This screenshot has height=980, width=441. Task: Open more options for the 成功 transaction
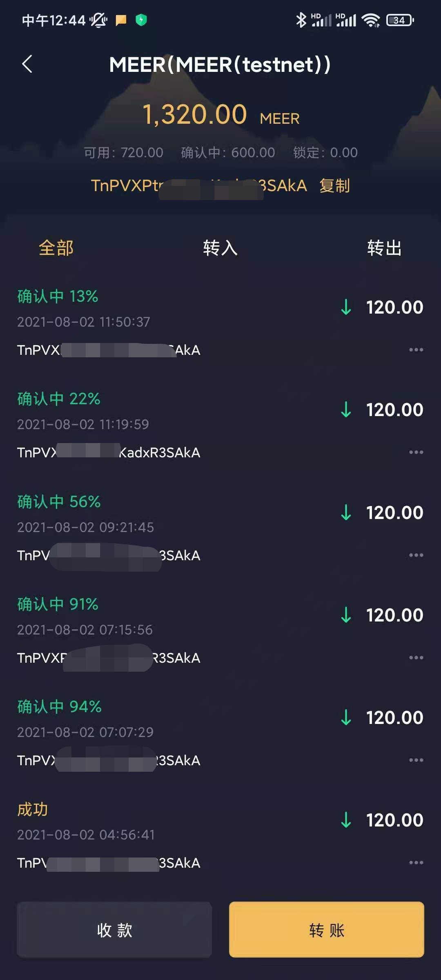[416, 862]
